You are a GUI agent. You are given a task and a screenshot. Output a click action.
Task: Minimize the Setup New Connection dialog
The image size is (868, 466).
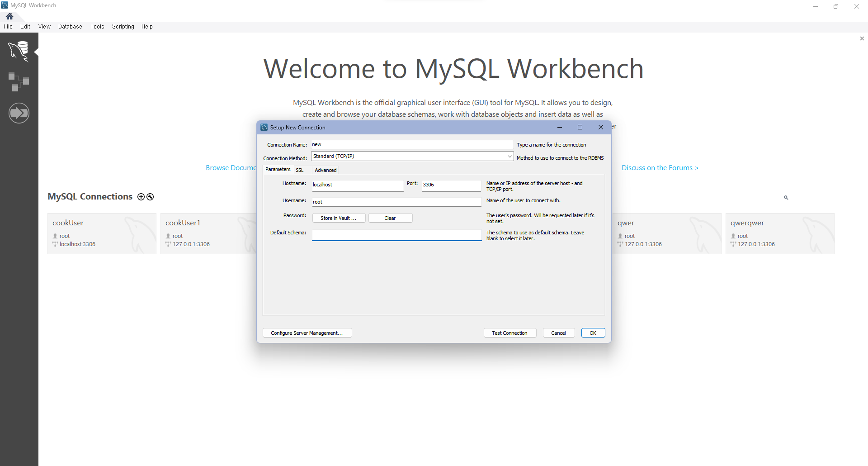[x=560, y=128]
